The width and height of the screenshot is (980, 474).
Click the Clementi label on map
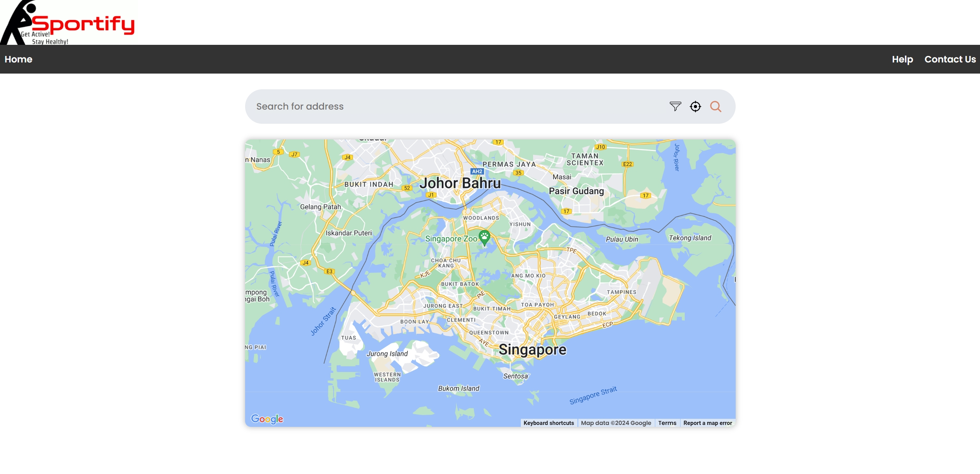461,320
